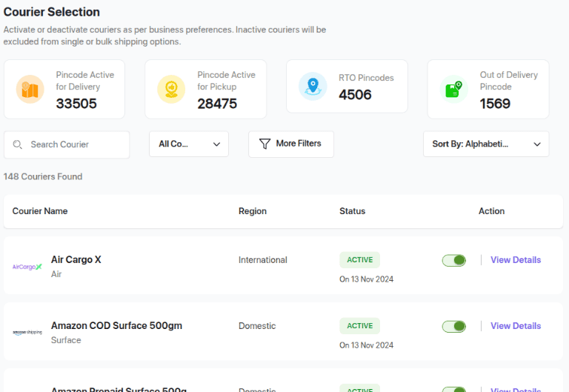Toggle off Amazon COD Surface 500gm switch

[454, 326]
